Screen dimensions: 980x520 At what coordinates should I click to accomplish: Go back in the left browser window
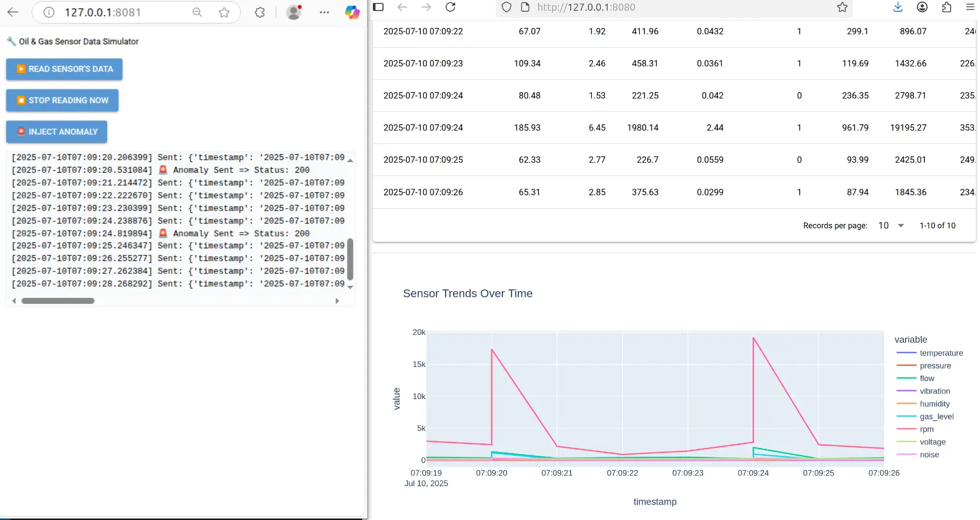13,12
